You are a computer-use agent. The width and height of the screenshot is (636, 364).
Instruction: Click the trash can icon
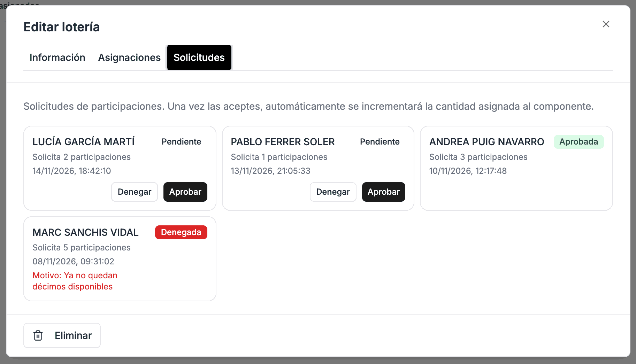(x=38, y=335)
